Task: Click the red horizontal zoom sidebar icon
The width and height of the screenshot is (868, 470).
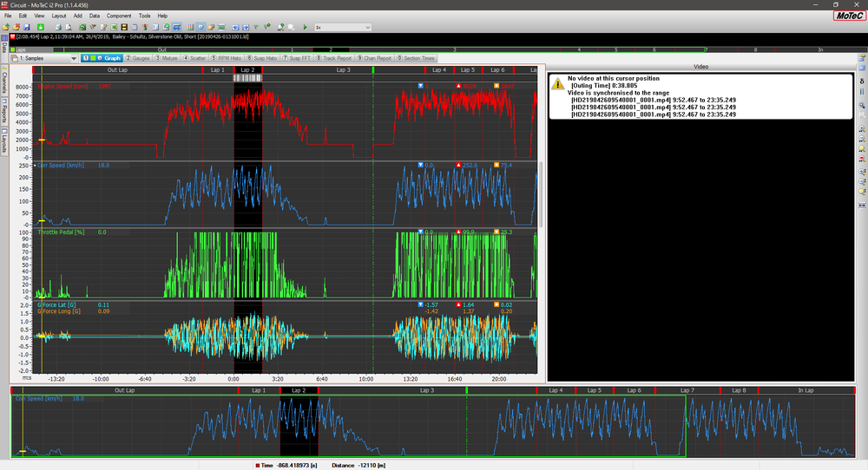Action: pos(862,159)
